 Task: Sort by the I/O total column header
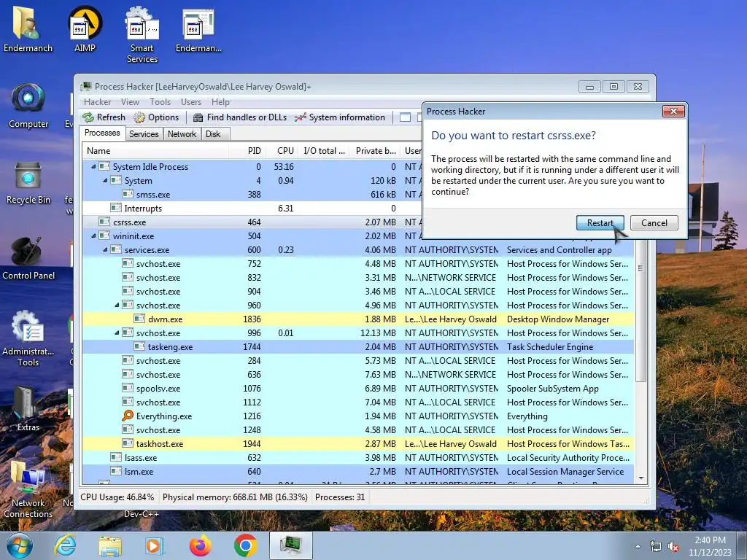[x=325, y=150]
